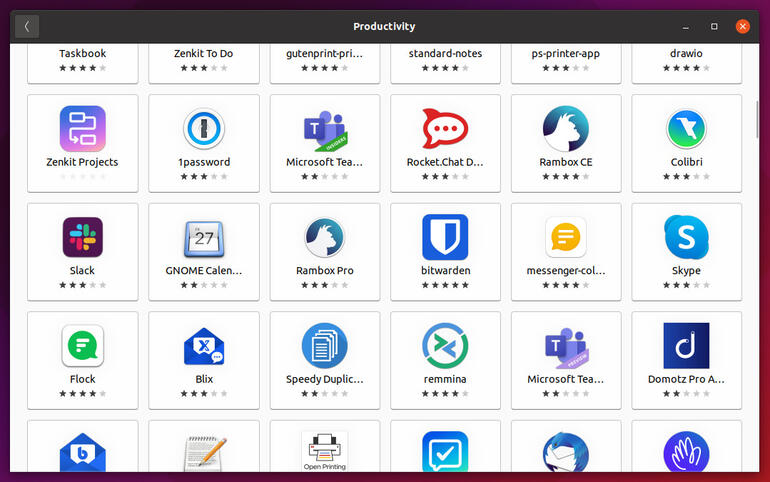Open the Skype app icon
This screenshot has height=482, width=770.
687,237
